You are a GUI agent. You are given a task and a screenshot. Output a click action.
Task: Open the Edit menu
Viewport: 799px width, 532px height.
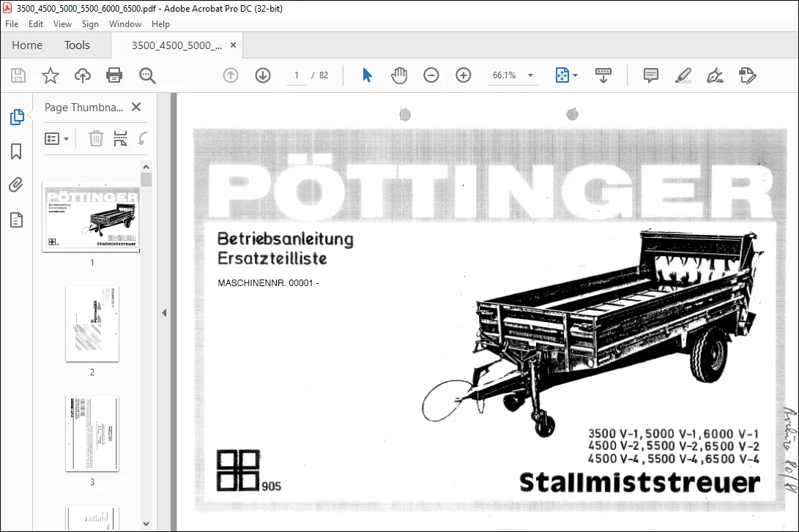pos(36,24)
